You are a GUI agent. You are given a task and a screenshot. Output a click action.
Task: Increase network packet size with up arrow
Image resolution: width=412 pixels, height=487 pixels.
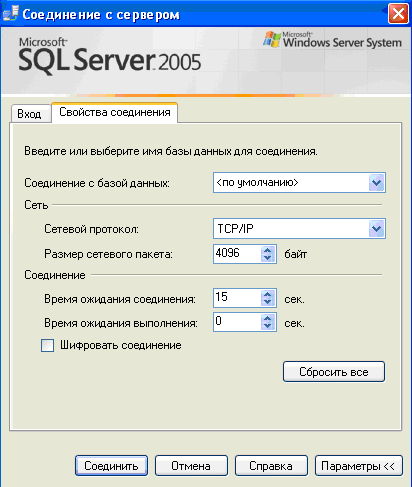267,250
